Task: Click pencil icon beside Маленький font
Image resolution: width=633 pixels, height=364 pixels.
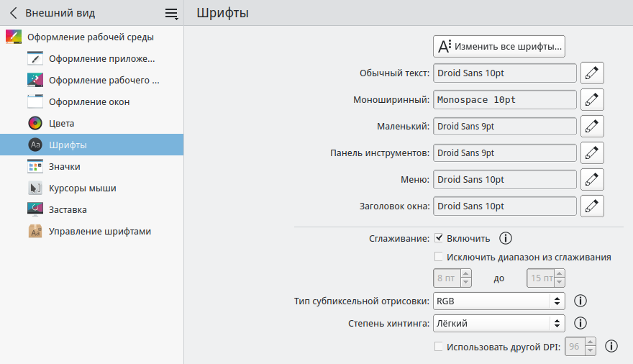Action: [x=592, y=127]
